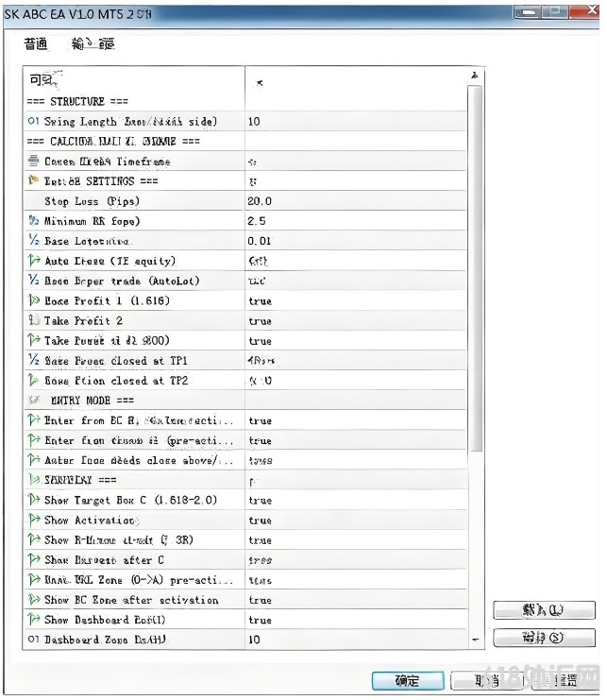The height and width of the screenshot is (700, 607).
Task: Click the icon beside Show Activation row
Action: click(33, 520)
